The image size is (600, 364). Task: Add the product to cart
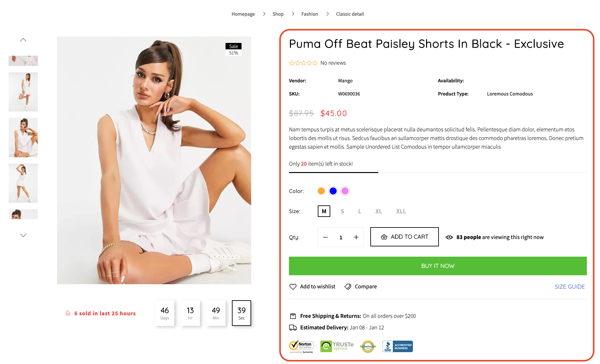click(x=405, y=237)
